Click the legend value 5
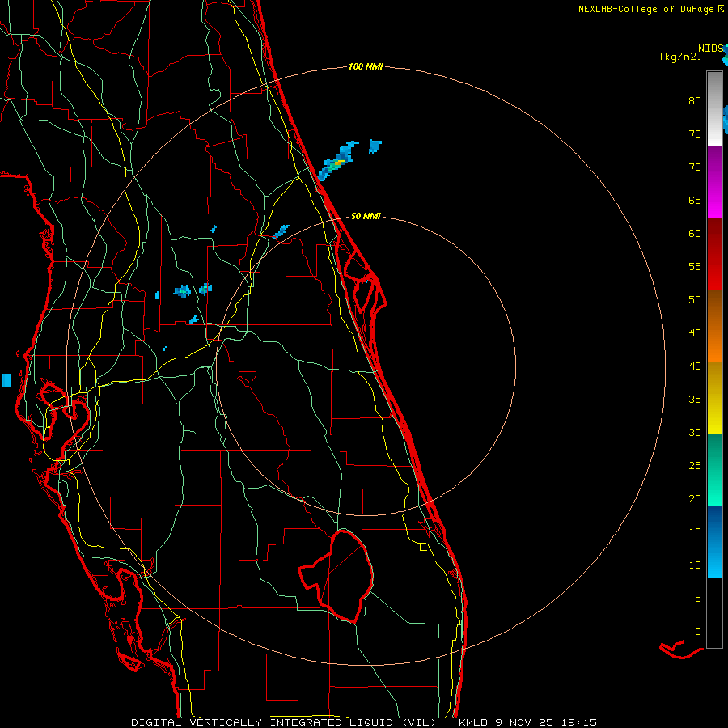The height and width of the screenshot is (728, 728). pyautogui.click(x=698, y=598)
